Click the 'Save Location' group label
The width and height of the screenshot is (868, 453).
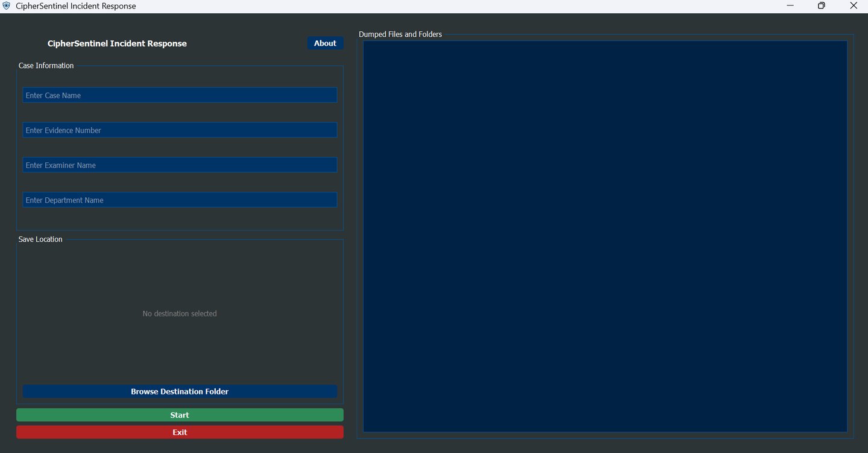pyautogui.click(x=40, y=239)
